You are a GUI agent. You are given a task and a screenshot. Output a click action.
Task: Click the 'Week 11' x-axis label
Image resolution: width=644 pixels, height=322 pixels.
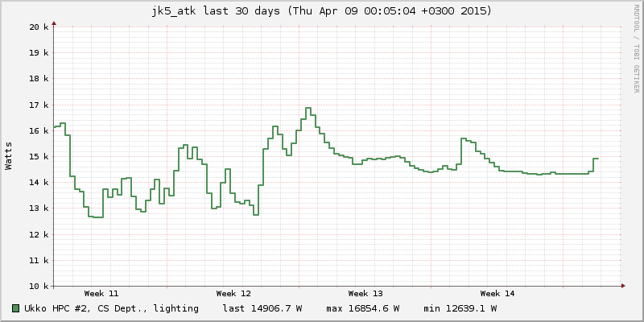101,294
